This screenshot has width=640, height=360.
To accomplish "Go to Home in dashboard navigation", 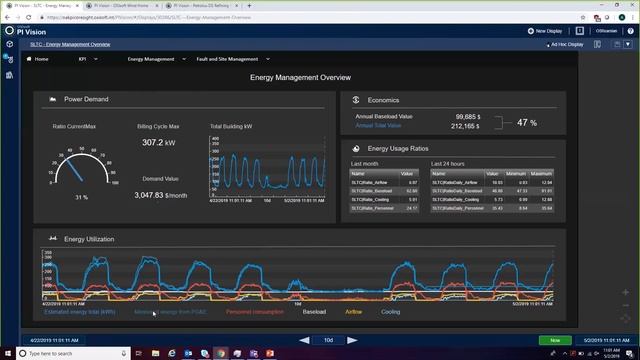I will pyautogui.click(x=41, y=59).
